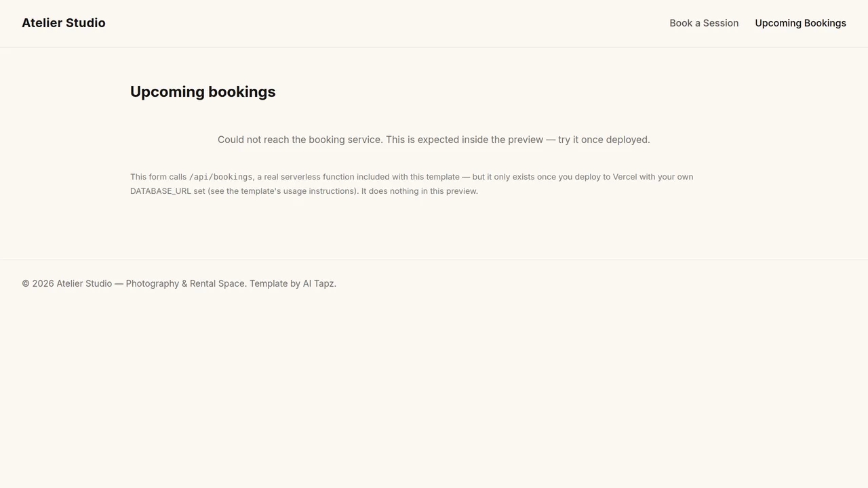The width and height of the screenshot is (868, 488).
Task: Click the "DATABASE_URL set" note line
Action: 304,191
